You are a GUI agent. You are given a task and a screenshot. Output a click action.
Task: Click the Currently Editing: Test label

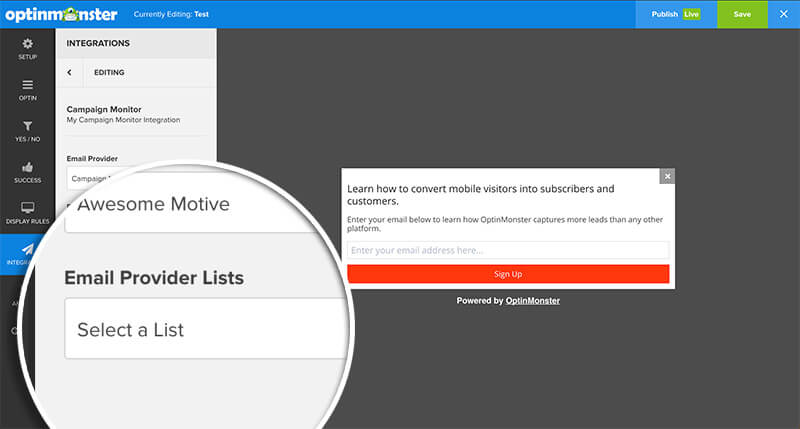pyautogui.click(x=171, y=14)
